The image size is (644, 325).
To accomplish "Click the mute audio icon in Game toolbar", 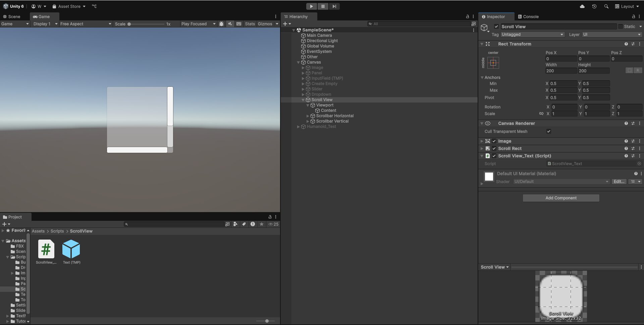I will [x=230, y=24].
